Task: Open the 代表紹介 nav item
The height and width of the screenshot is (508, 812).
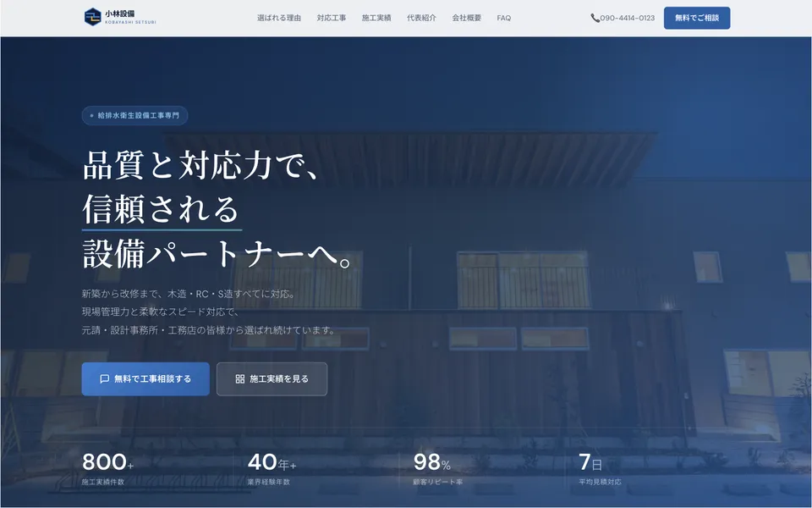Action: (421, 18)
